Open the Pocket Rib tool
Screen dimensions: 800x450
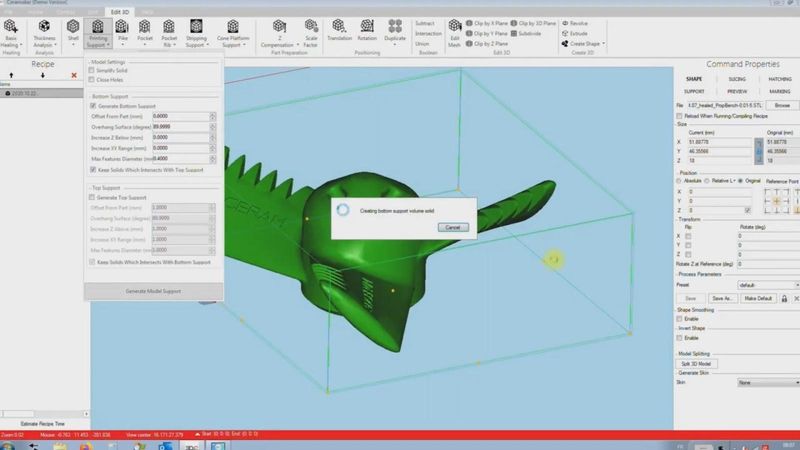(x=169, y=32)
